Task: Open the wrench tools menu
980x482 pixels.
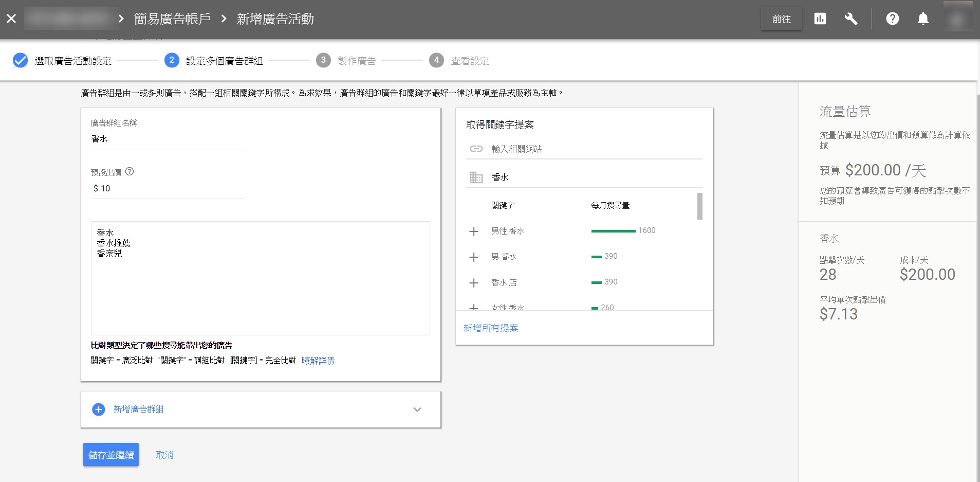Action: [x=851, y=19]
